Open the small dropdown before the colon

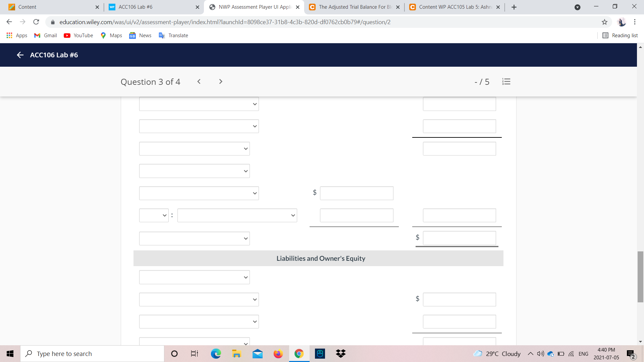click(154, 215)
